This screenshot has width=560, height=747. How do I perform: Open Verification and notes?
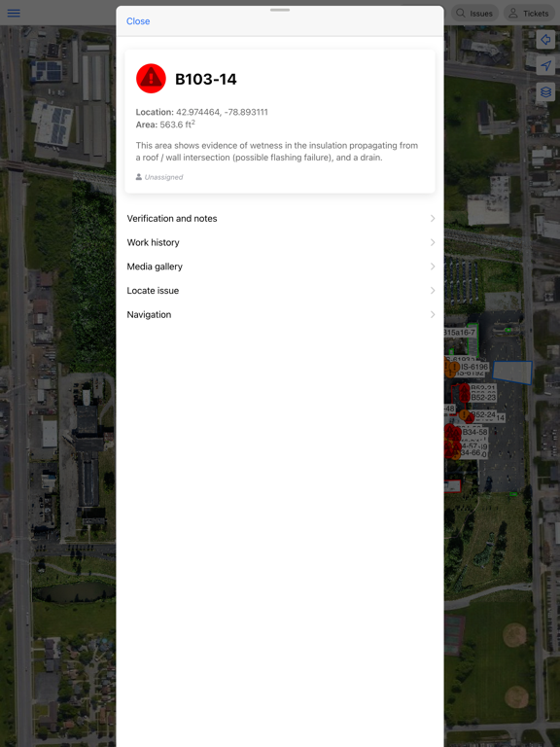coord(280,218)
